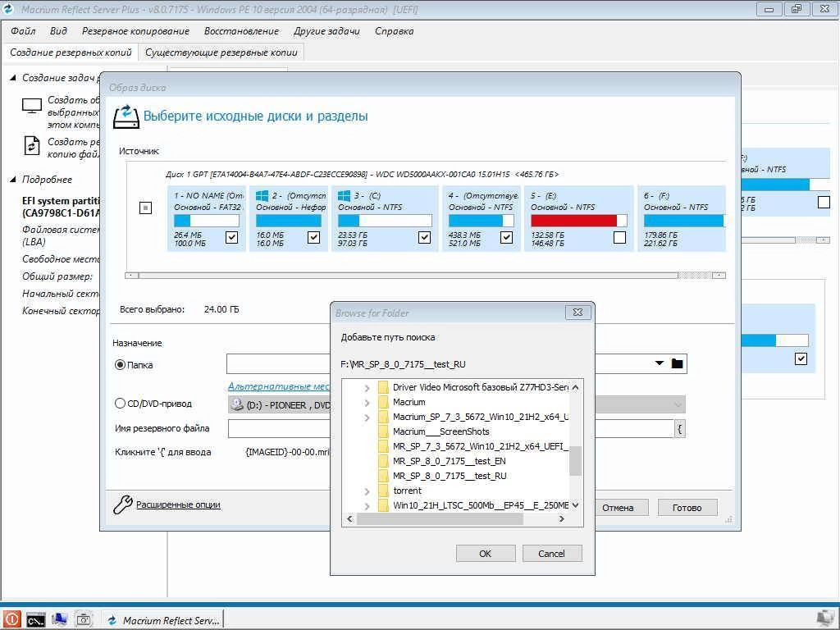840x630 pixels.
Task: Uncheck partition 4 521.0 MB checkbox
Action: [506, 237]
